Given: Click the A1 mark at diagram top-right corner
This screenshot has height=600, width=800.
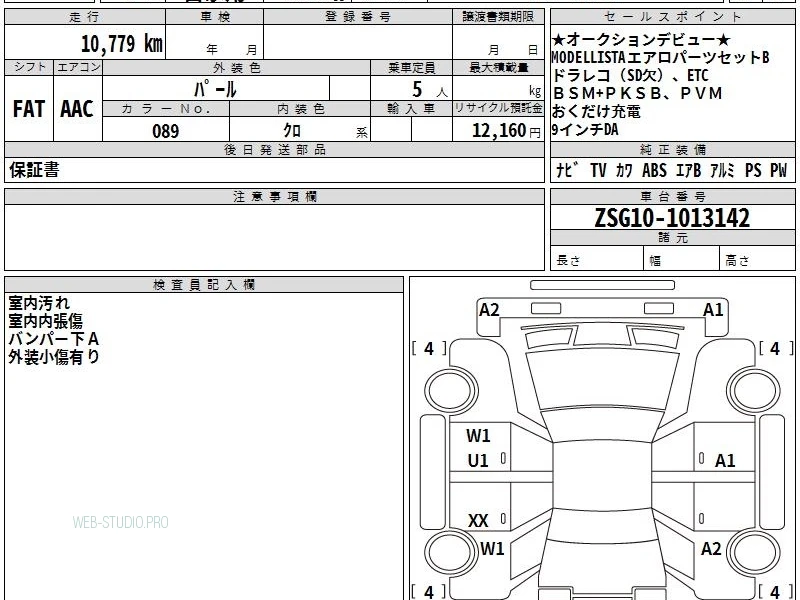Looking at the screenshot, I should [713, 310].
